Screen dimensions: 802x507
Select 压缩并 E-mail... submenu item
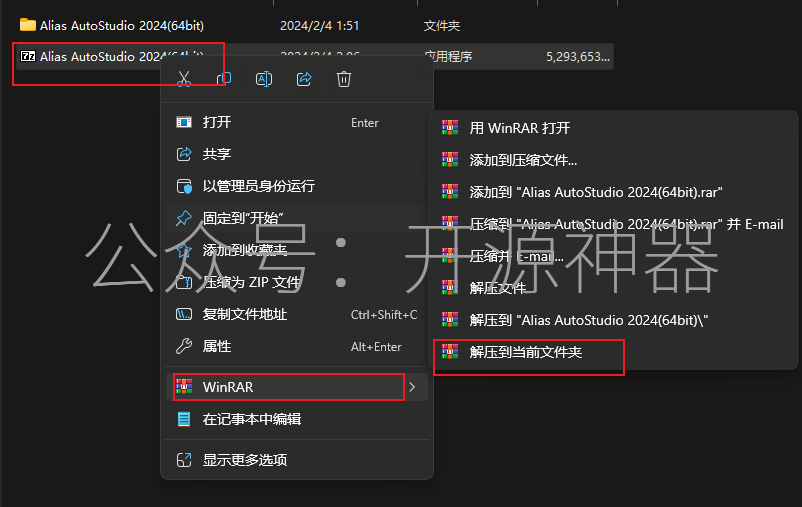coord(613,256)
